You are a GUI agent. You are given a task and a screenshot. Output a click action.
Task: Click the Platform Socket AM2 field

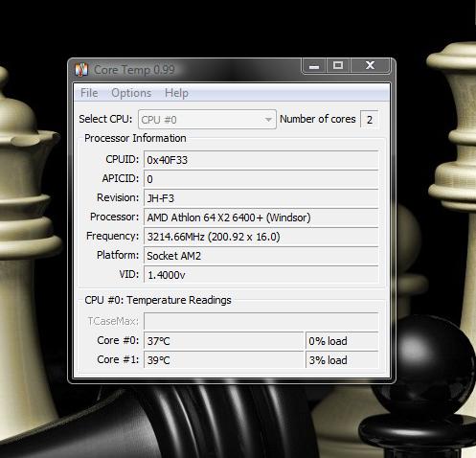coord(261,256)
